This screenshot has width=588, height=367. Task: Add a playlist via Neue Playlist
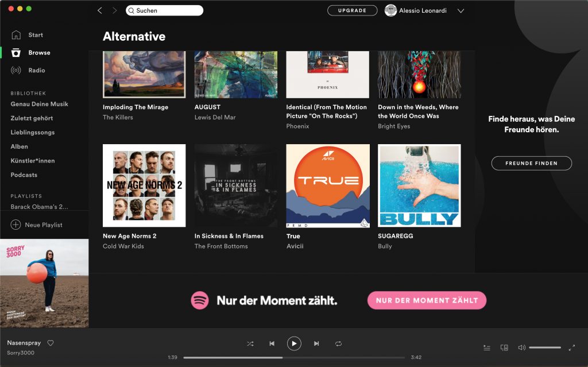(37, 225)
